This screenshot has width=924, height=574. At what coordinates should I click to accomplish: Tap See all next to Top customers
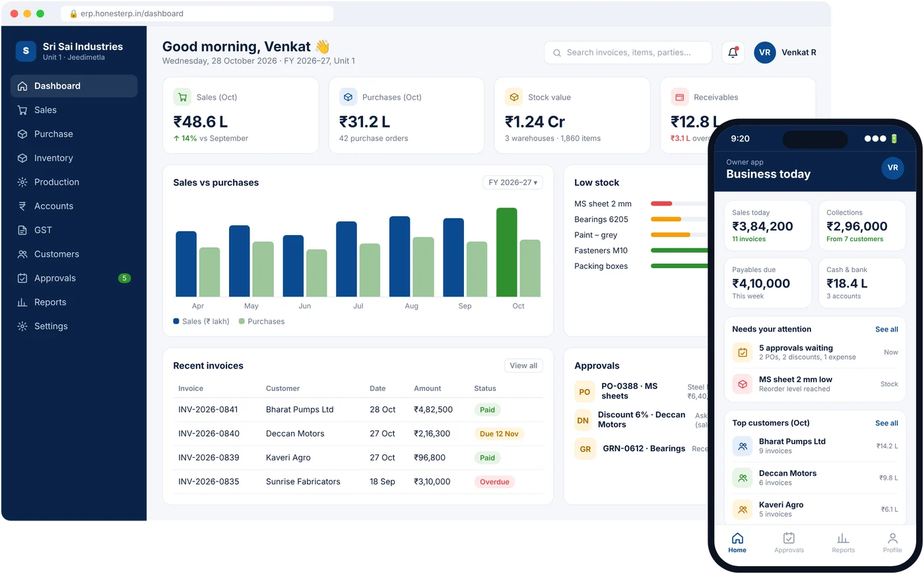(886, 423)
